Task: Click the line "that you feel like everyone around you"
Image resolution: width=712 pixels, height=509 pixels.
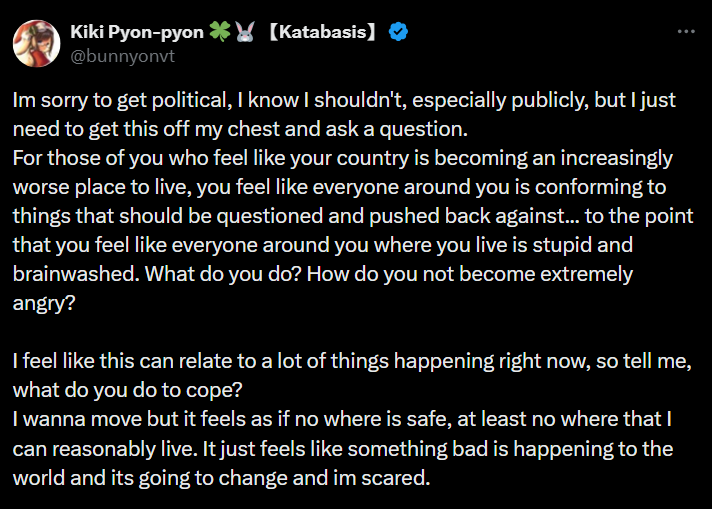Action: point(320,246)
